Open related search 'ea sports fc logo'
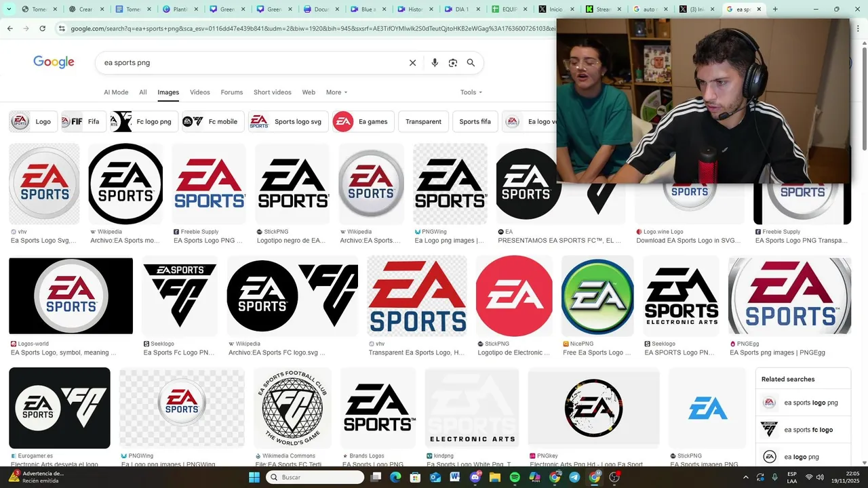868x488 pixels. [803, 430]
